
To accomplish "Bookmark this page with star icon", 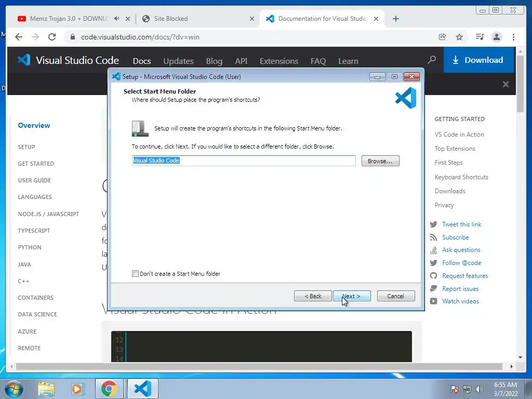I will point(459,37).
